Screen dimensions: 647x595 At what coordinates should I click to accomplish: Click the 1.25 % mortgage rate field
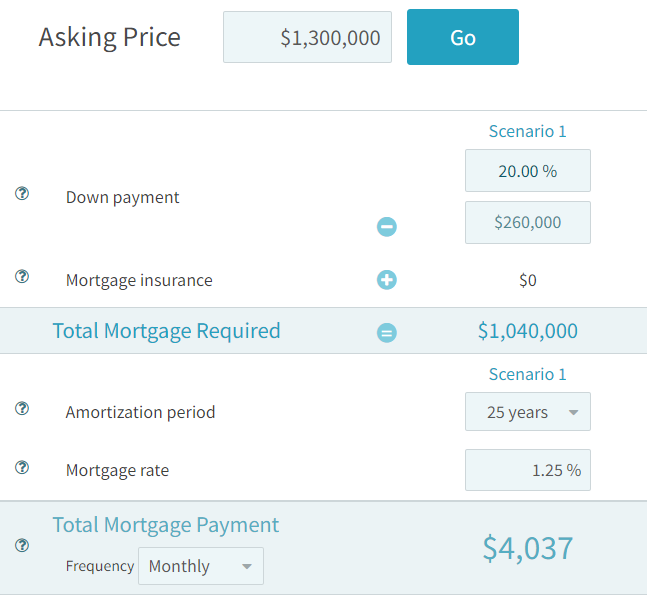(528, 470)
